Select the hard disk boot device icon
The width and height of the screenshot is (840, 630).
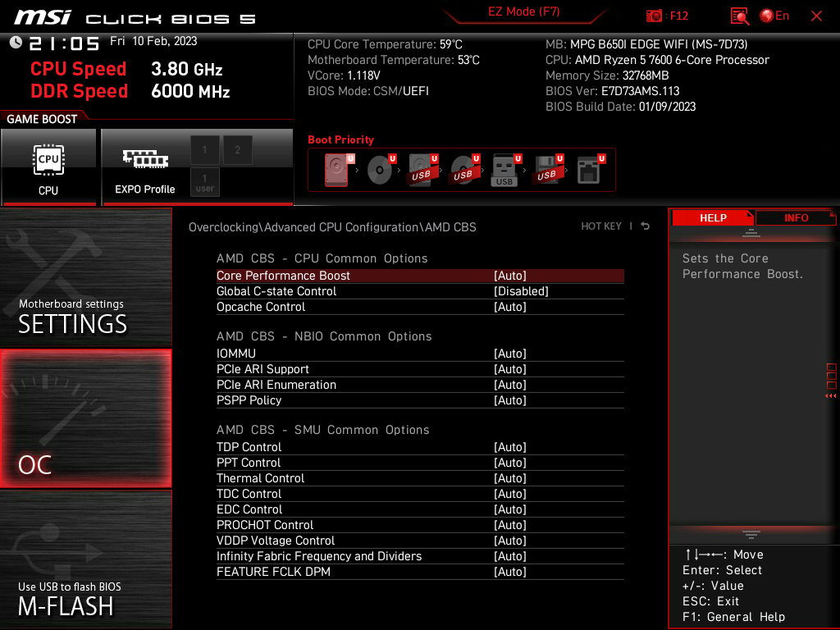[337, 170]
